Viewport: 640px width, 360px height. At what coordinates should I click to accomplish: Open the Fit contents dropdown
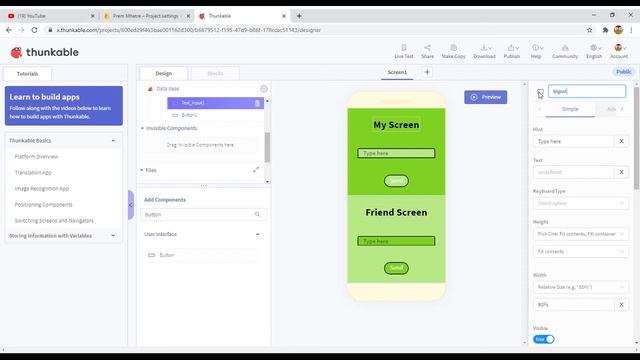pos(581,251)
